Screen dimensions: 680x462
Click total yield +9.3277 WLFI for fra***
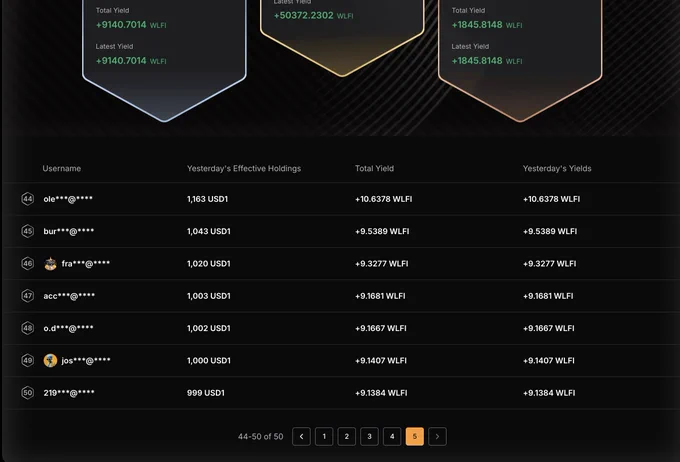(382, 264)
